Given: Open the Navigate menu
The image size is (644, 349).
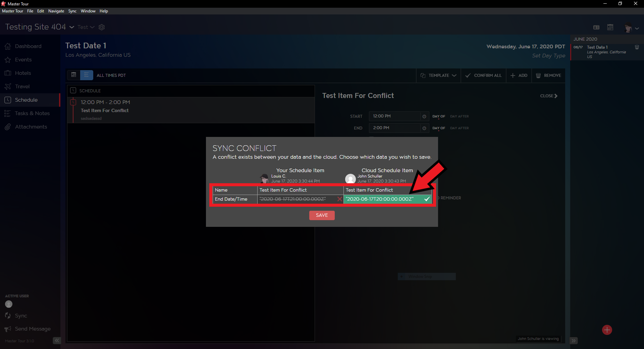Looking at the screenshot, I should click(x=56, y=11).
